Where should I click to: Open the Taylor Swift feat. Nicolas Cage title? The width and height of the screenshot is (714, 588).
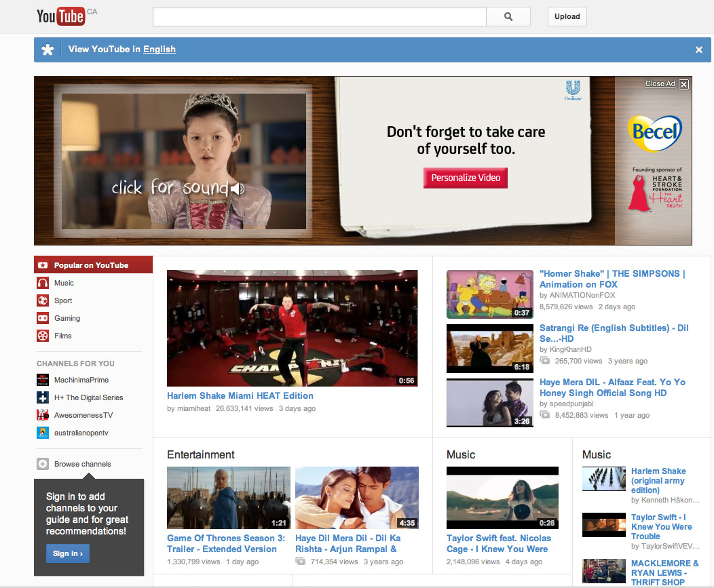pos(499,543)
